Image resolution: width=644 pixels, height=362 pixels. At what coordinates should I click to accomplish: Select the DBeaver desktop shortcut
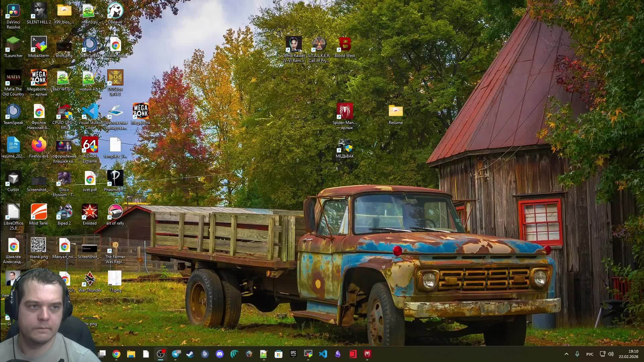[115, 11]
